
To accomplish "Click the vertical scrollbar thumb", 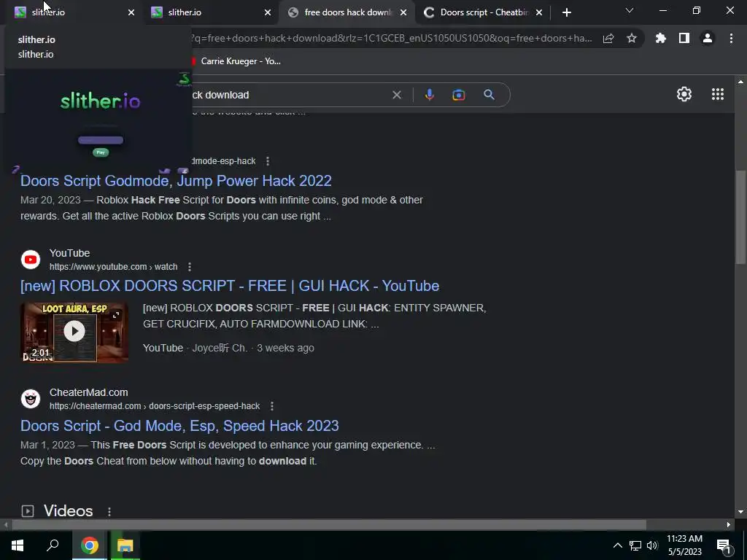I will coord(740,217).
